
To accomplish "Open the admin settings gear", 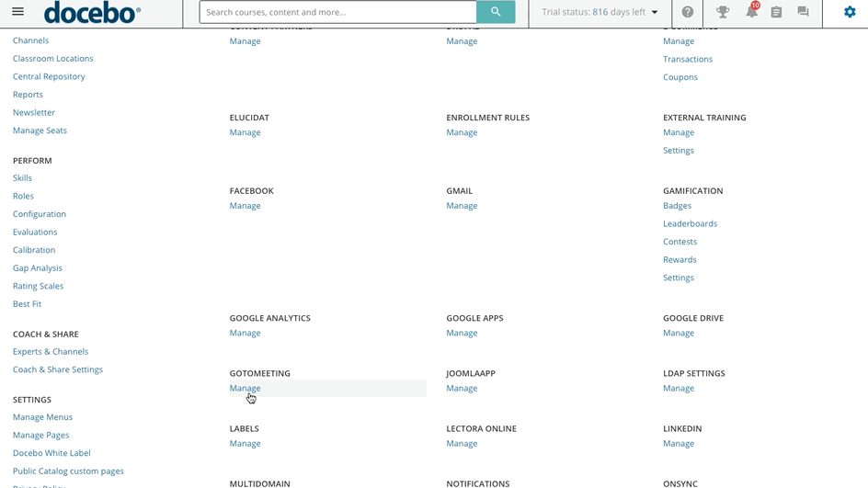I will (x=850, y=12).
